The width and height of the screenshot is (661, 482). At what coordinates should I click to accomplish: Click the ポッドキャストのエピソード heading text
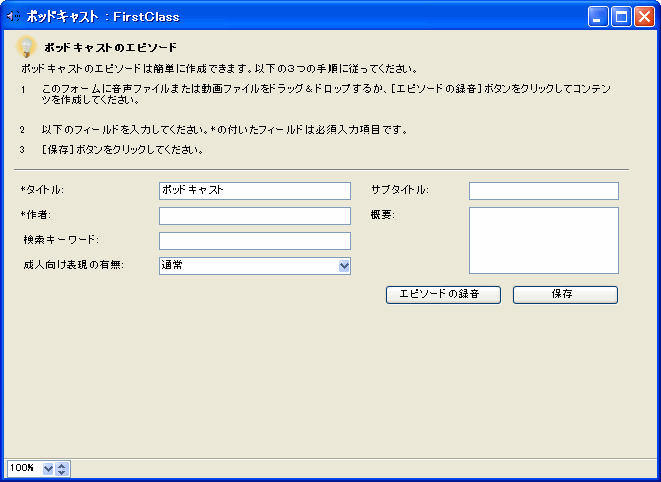(x=110, y=48)
